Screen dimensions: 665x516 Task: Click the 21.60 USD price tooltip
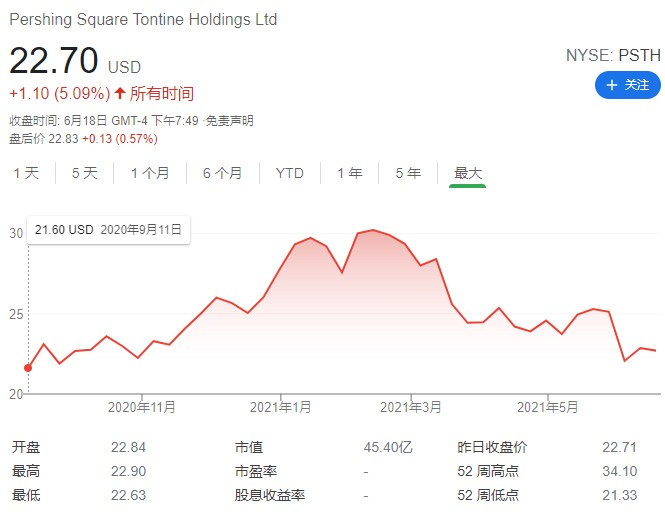point(64,230)
